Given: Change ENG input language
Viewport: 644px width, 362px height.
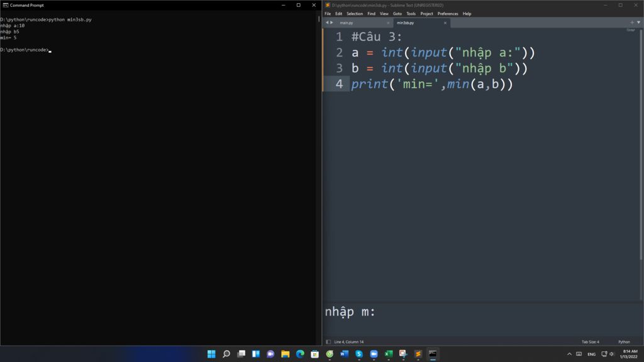Looking at the screenshot, I should (591, 354).
